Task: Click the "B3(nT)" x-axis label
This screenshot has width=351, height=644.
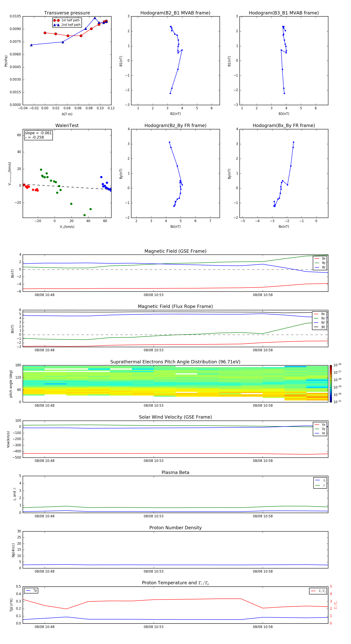Action: 284,114
